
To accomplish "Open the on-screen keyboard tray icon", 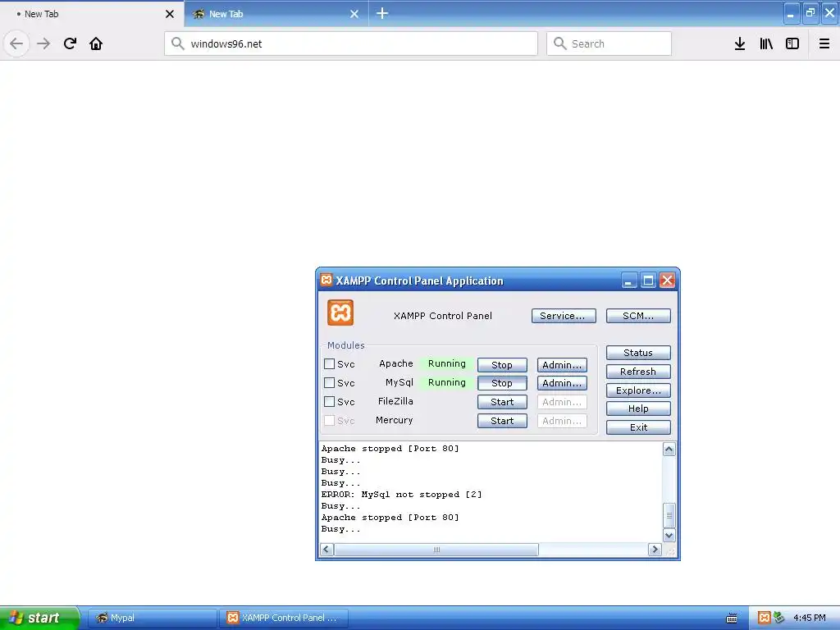I will click(731, 619).
